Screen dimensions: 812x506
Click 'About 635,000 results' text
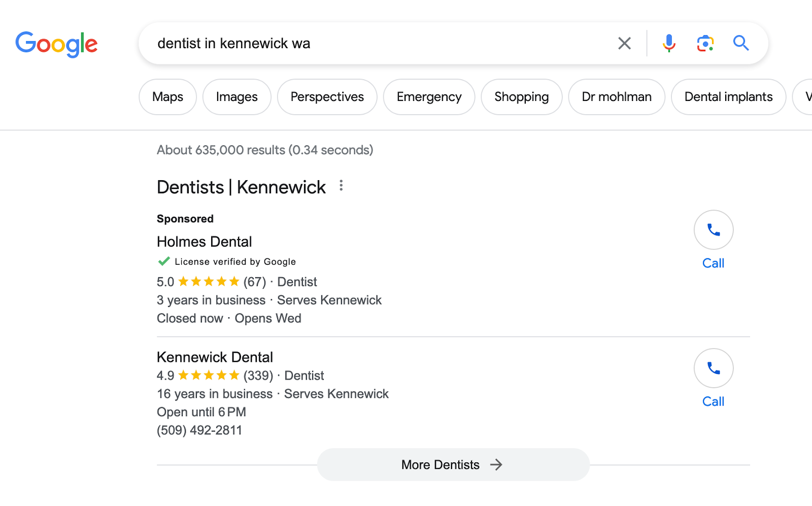tap(221, 150)
